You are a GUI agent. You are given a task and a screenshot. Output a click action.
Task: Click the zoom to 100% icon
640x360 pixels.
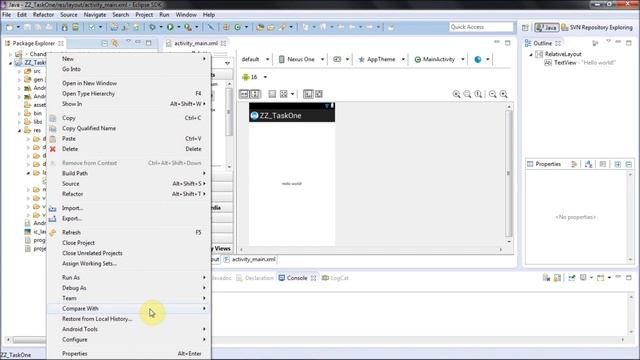point(478,94)
